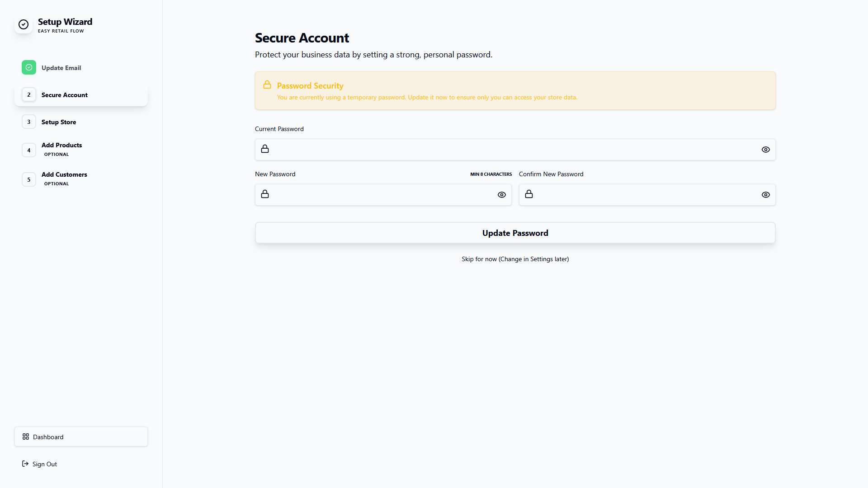The width and height of the screenshot is (868, 488).
Task: Click the Update Password button
Action: click(x=515, y=233)
